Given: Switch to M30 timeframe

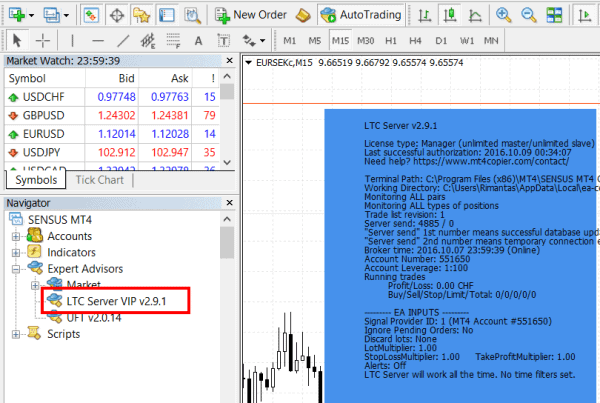Looking at the screenshot, I should (x=365, y=41).
